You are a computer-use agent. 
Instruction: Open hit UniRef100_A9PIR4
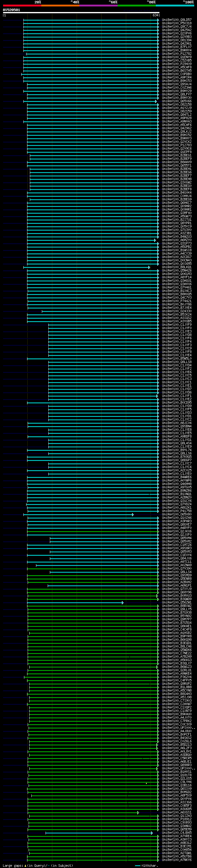tap(176, 78)
